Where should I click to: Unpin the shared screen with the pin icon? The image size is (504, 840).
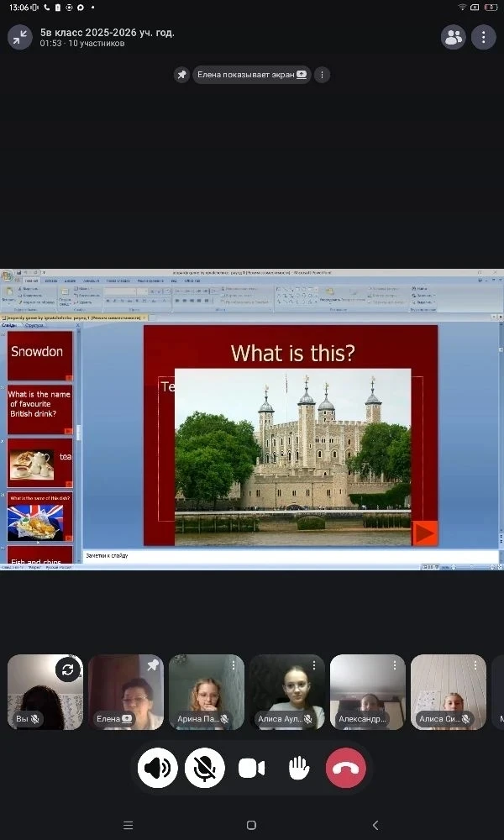[x=181, y=75]
